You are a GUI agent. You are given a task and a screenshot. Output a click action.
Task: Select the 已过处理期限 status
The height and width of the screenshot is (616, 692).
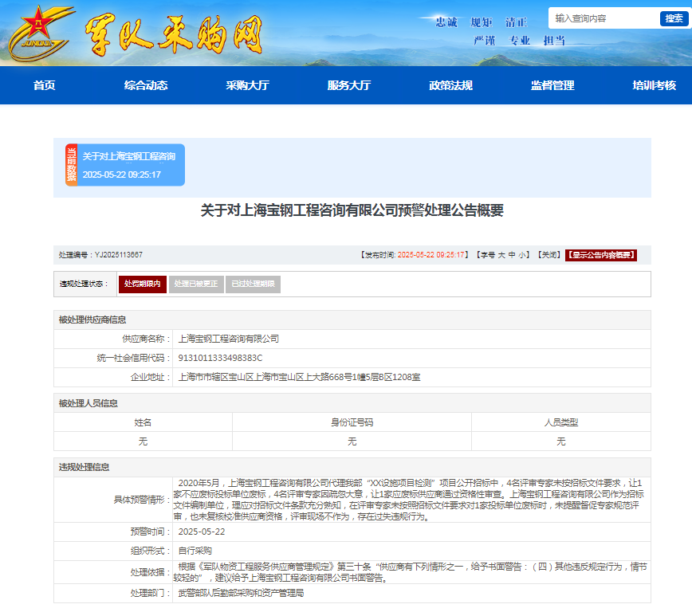click(254, 284)
